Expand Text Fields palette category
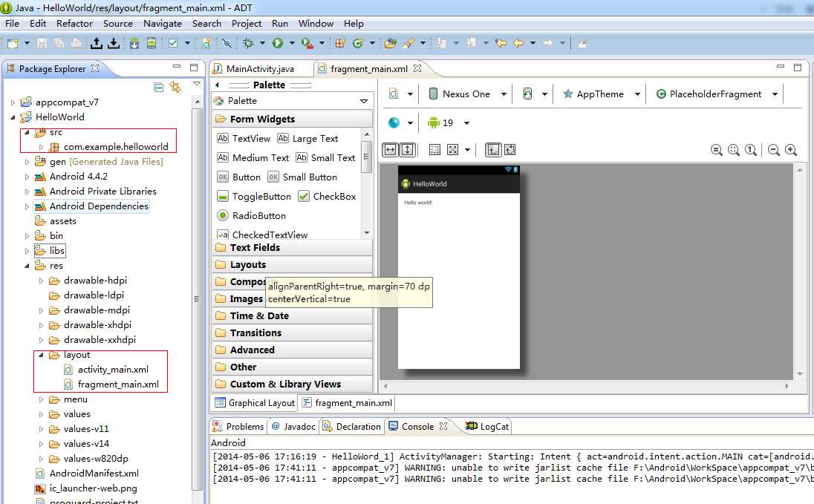 (x=293, y=248)
